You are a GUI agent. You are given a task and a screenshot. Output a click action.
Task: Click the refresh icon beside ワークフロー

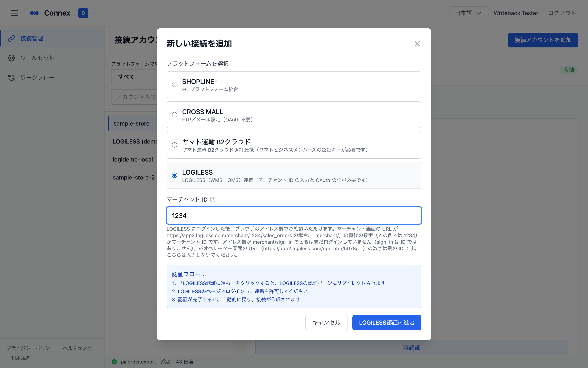pos(11,78)
